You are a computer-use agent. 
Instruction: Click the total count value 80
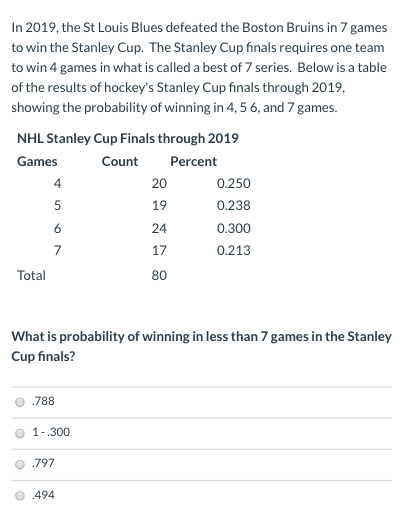pyautogui.click(x=159, y=276)
